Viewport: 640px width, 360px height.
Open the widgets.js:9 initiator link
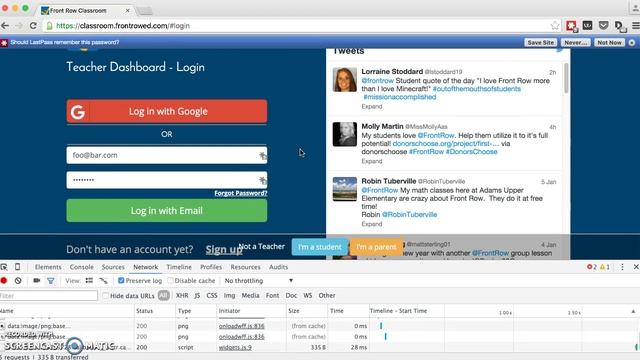[x=235, y=347]
